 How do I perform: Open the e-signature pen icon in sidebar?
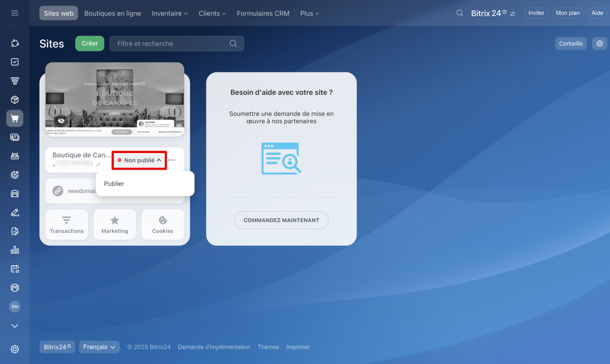click(15, 212)
